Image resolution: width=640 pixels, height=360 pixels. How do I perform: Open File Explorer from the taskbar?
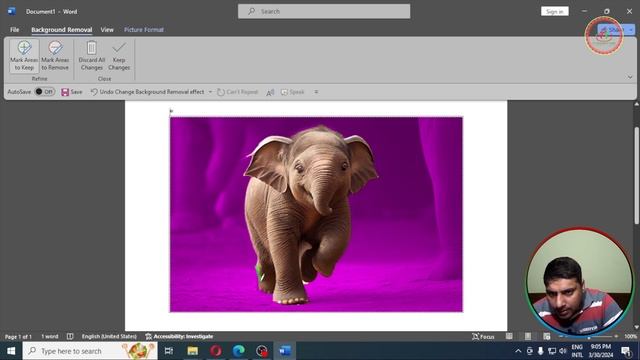pos(193,351)
